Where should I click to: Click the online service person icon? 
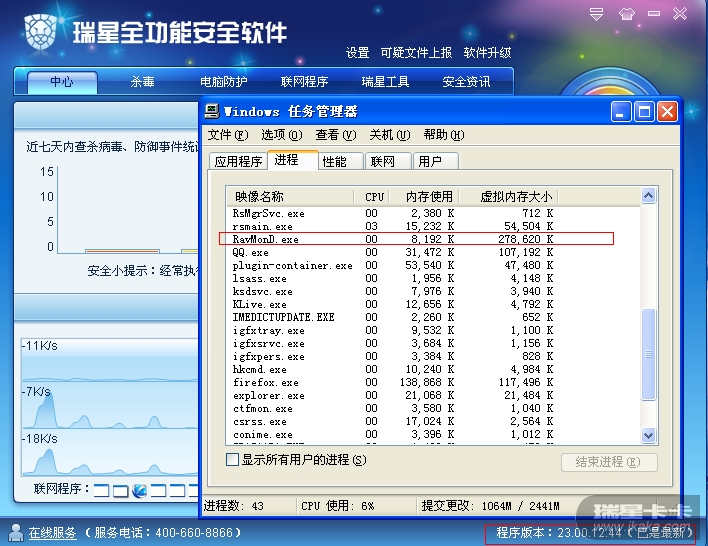point(16,532)
